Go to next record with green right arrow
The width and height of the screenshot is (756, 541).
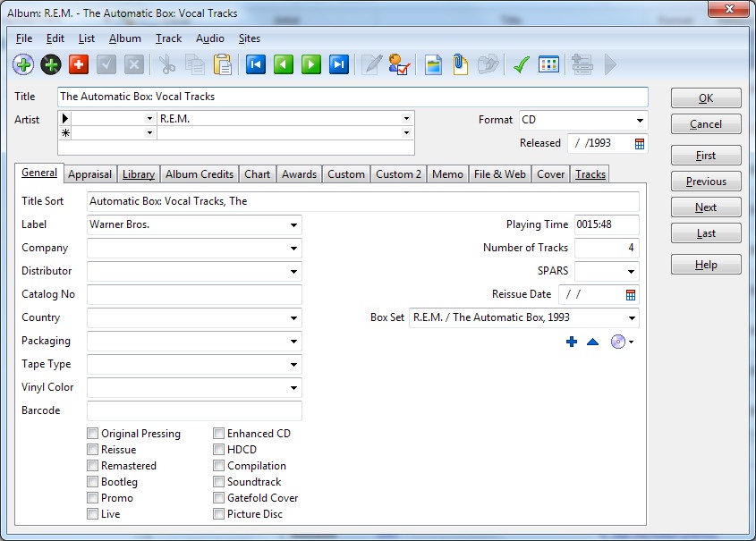point(311,64)
